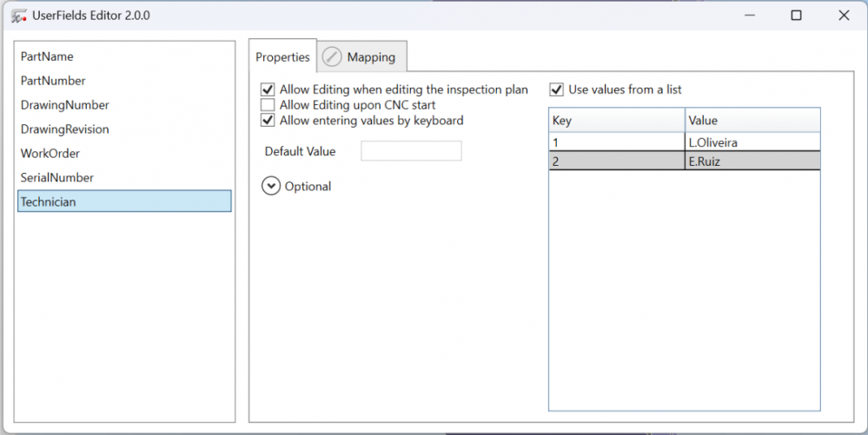The height and width of the screenshot is (435, 868).
Task: Disable Use values from a list
Action: tap(556, 89)
